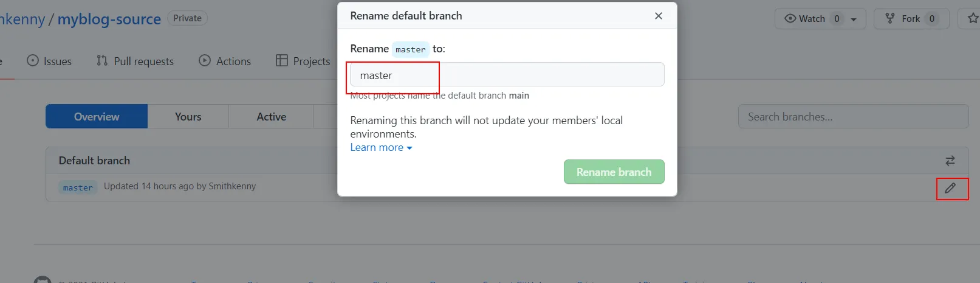Screen dimensions: 980x283
Task: Click the fork icon in Fork button
Action: coord(890,18)
